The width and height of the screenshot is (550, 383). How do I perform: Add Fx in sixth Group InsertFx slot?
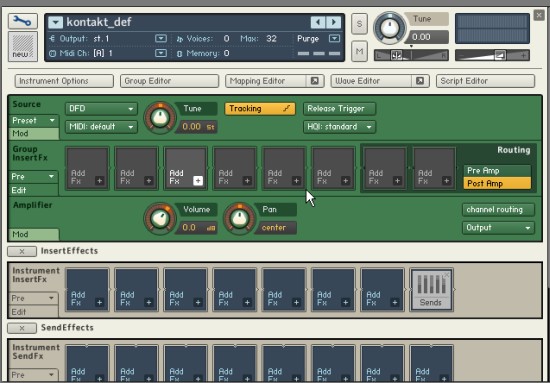(333, 169)
